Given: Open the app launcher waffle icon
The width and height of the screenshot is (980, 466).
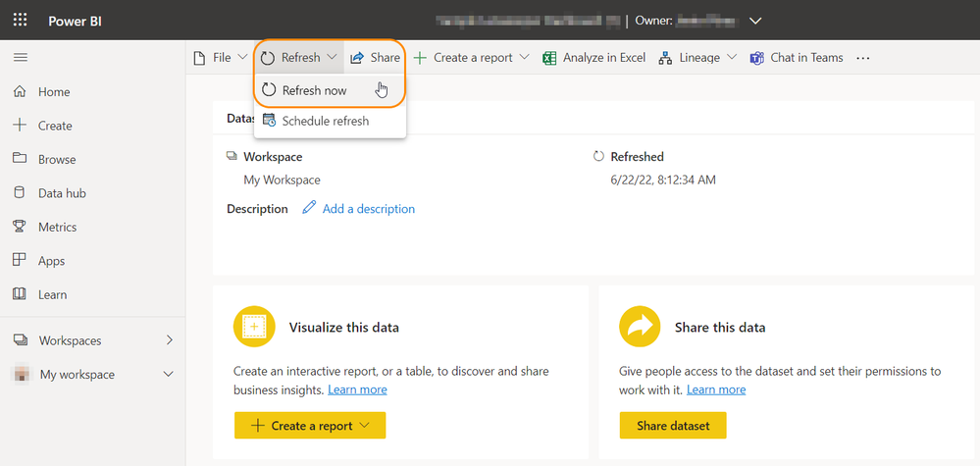Looking at the screenshot, I should 20,20.
